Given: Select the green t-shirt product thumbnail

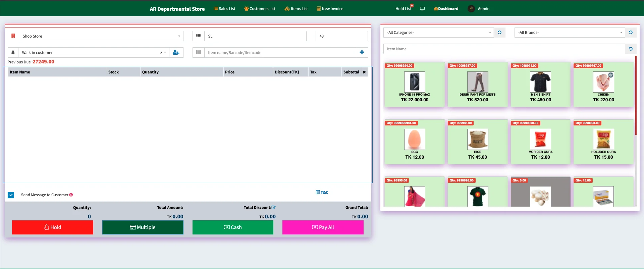Looking at the screenshot, I should [478, 196].
